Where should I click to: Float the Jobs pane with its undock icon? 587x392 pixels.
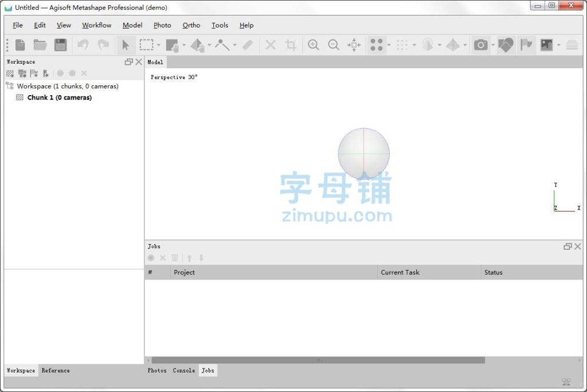tap(568, 246)
